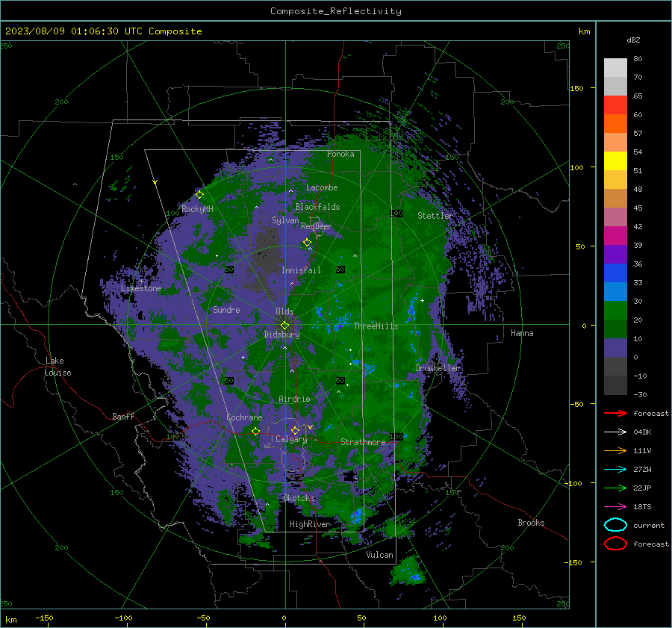Click the yellow marker at RedDeer

307,243
